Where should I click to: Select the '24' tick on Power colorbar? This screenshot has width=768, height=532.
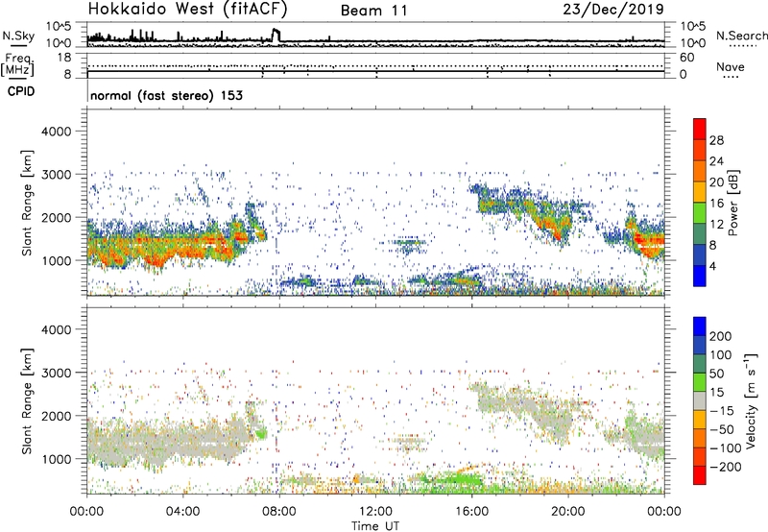pos(716,161)
